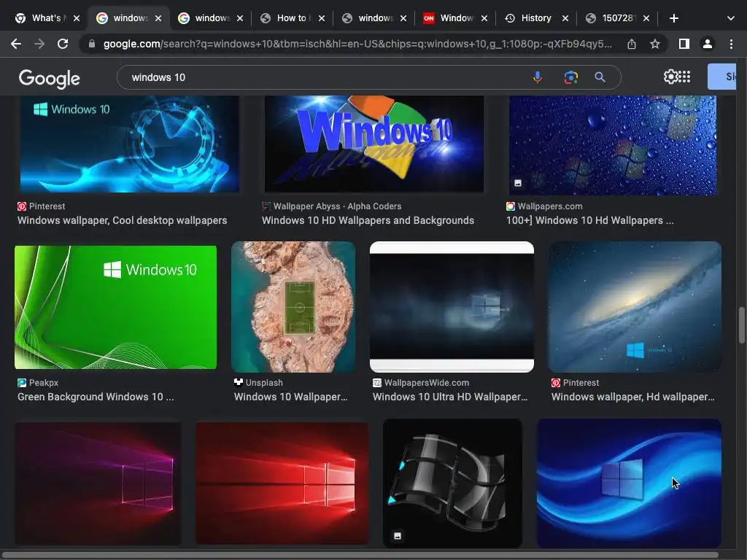Open 'Windows wallpaper, Cool desktop wallpapers' link
747x560 pixels.
click(x=122, y=220)
